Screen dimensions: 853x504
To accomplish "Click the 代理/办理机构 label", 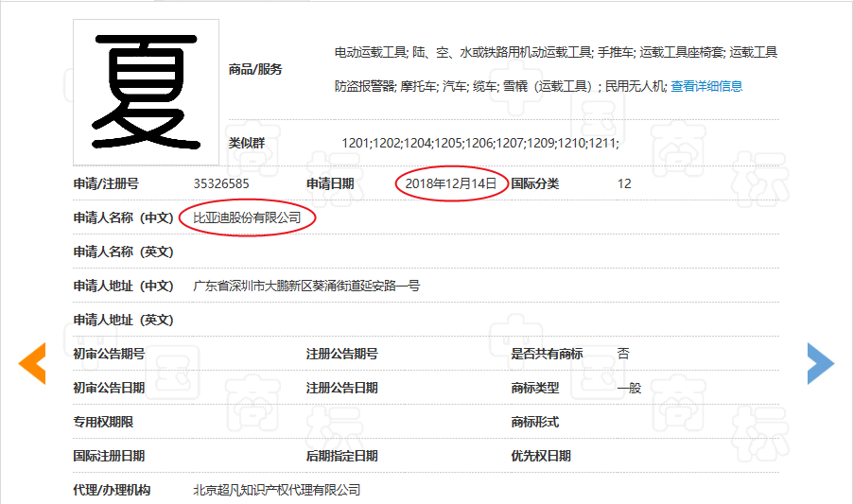I will [x=113, y=490].
